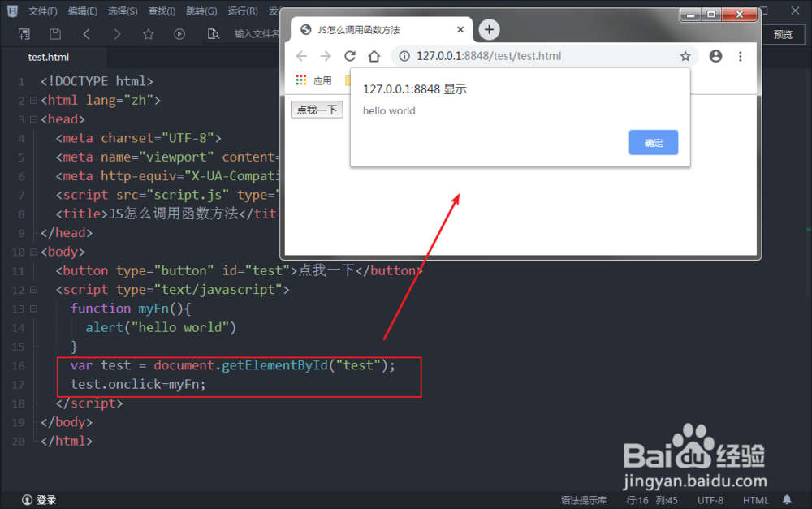Click the new file toolbar icon
Image resolution: width=812 pixels, height=509 pixels.
(x=24, y=34)
